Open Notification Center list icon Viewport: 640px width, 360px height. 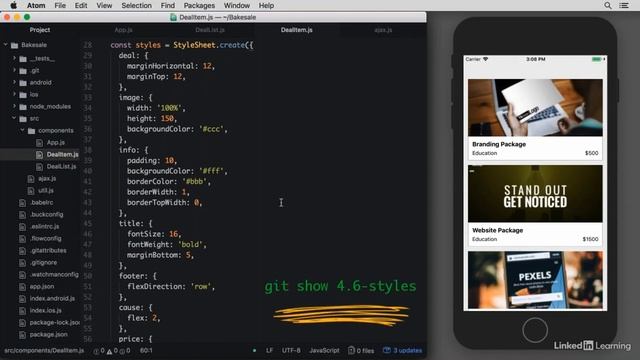pyautogui.click(x=624, y=5)
